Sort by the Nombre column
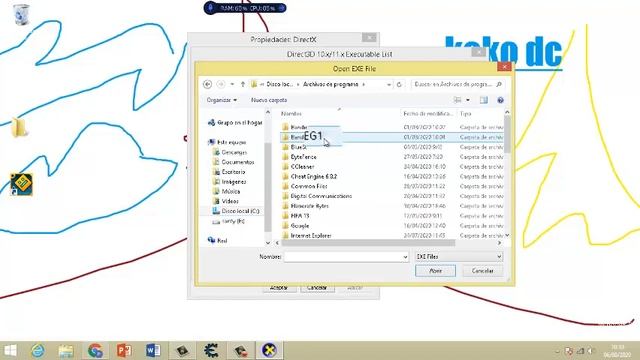This screenshot has height=360, width=640. pyautogui.click(x=291, y=114)
